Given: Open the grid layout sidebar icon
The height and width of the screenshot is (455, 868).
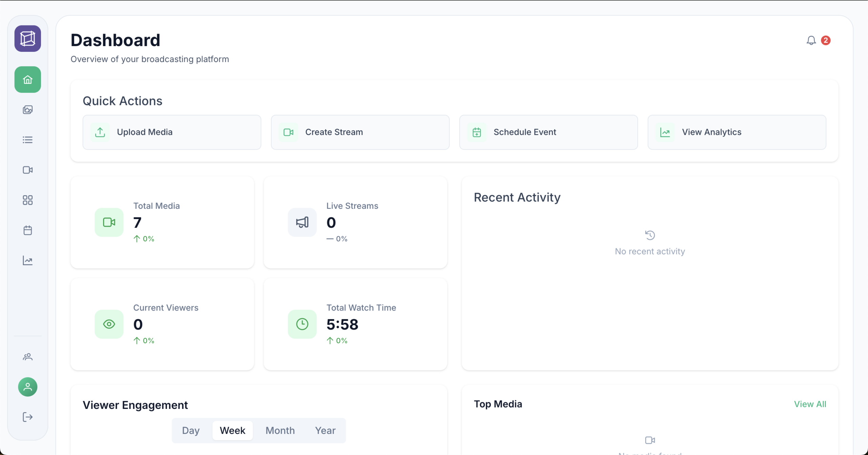Looking at the screenshot, I should [x=28, y=200].
